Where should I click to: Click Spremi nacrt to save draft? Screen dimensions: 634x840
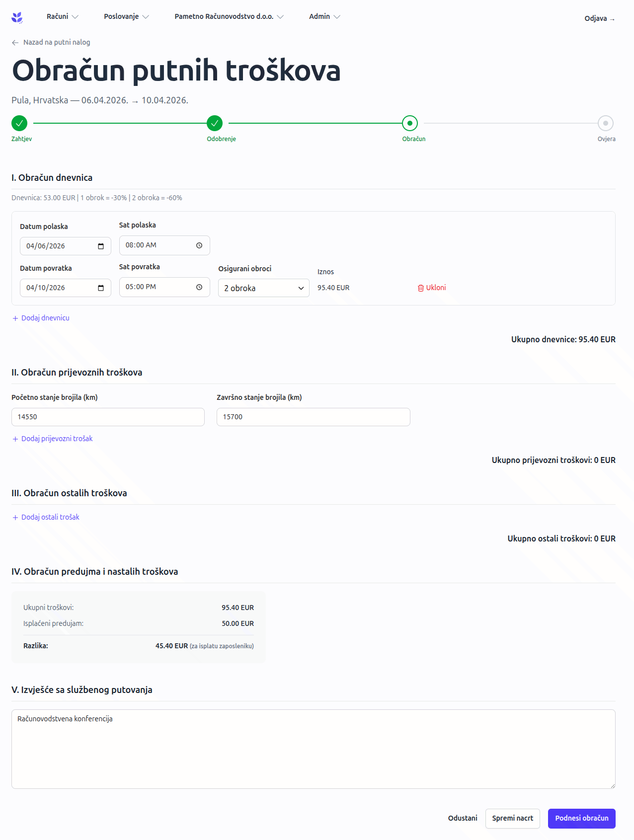(x=512, y=818)
